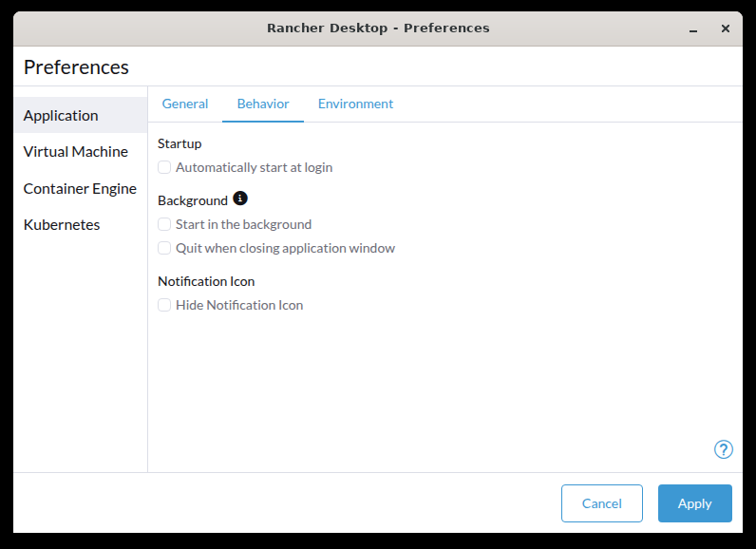Open the Environment tab

355,104
